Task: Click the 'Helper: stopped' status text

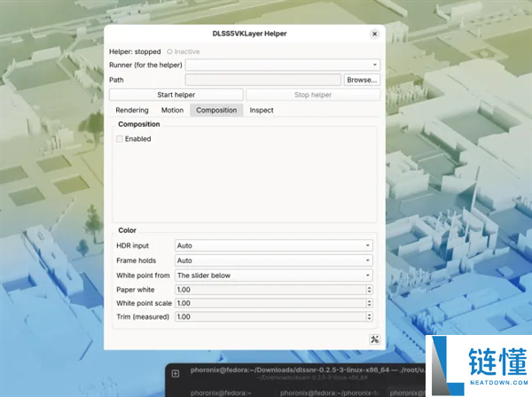Action: coord(135,51)
